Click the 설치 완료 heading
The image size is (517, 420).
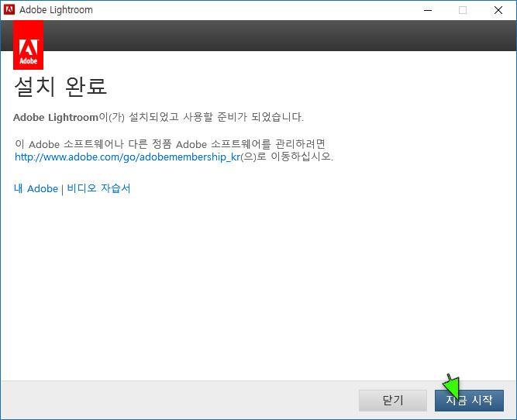click(60, 87)
